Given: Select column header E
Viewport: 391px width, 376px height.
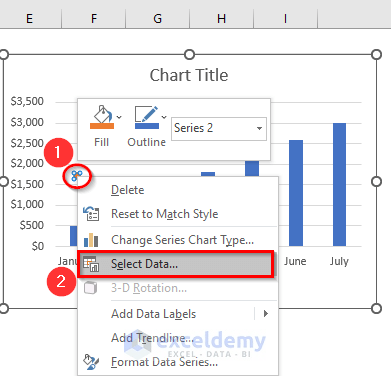Looking at the screenshot, I should (30, 19).
